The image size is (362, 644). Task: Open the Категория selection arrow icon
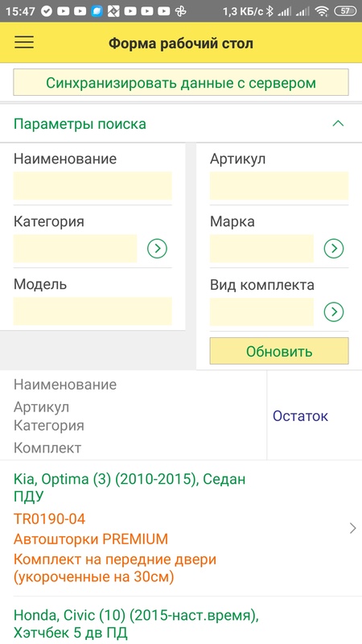[x=157, y=249]
